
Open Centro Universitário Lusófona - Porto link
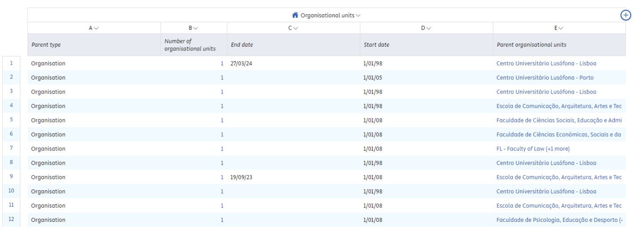[545, 78]
